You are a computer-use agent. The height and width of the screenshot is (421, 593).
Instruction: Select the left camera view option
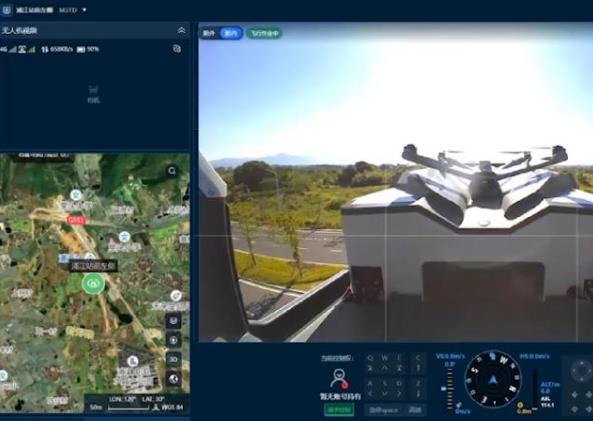209,33
